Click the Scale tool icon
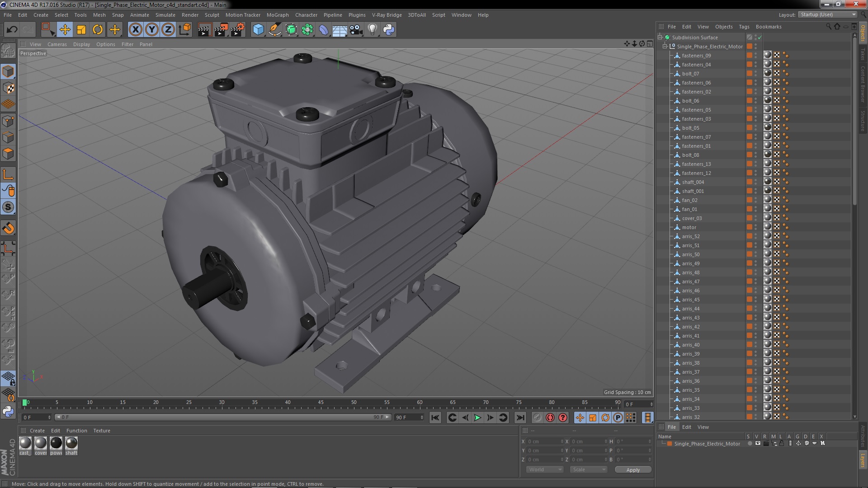Image resolution: width=868 pixels, height=488 pixels. [x=81, y=30]
